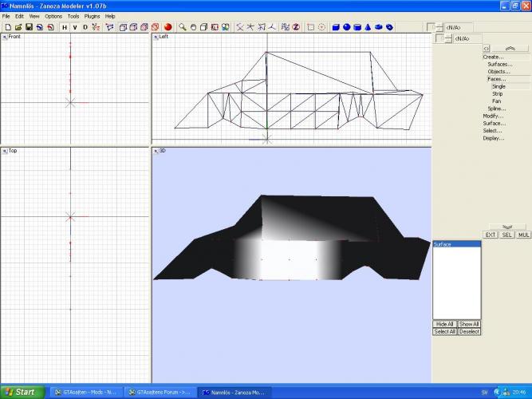This screenshot has height=399, width=532.
Task: Toggle the V axis constraint button
Action: [74, 26]
